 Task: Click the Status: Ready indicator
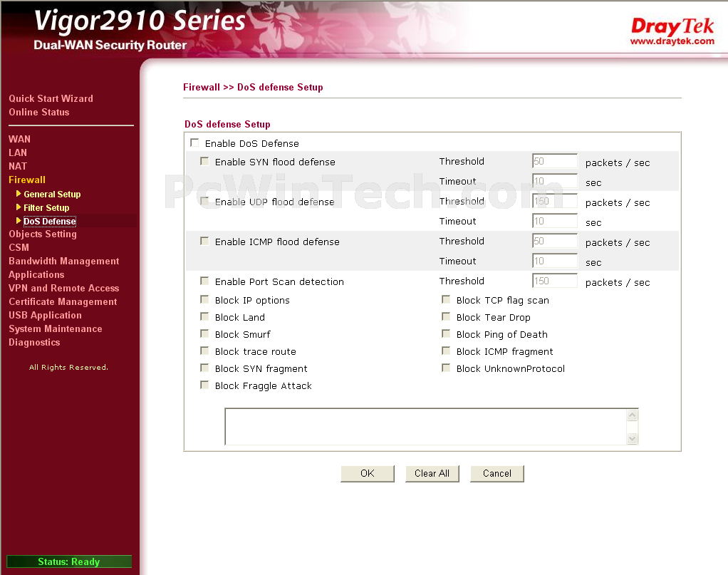click(68, 561)
